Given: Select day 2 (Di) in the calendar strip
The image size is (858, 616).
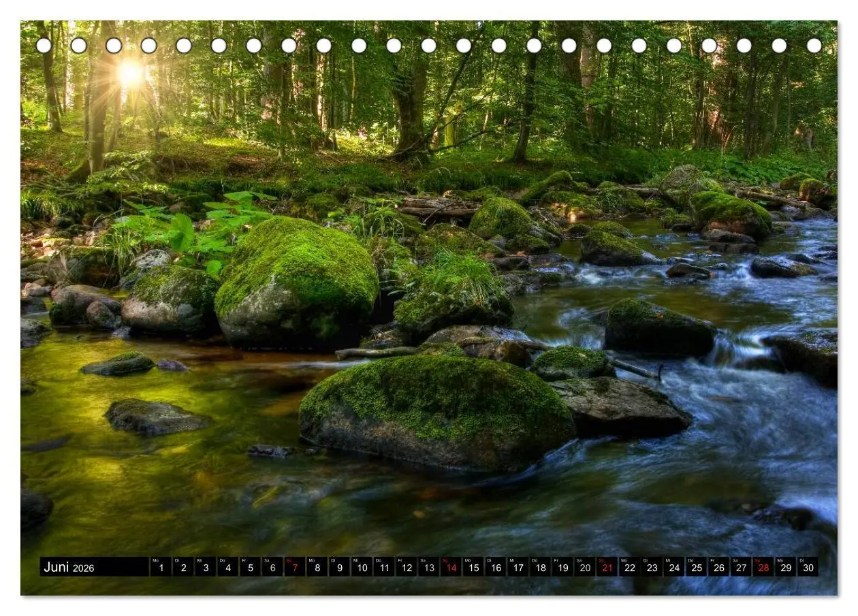Looking at the screenshot, I should 183,566.
